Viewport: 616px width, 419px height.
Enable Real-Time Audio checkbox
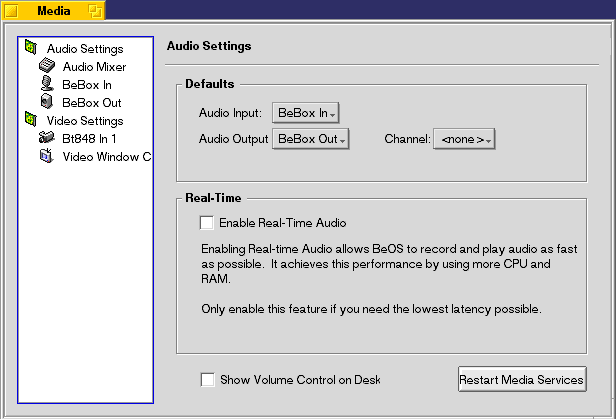(207, 223)
